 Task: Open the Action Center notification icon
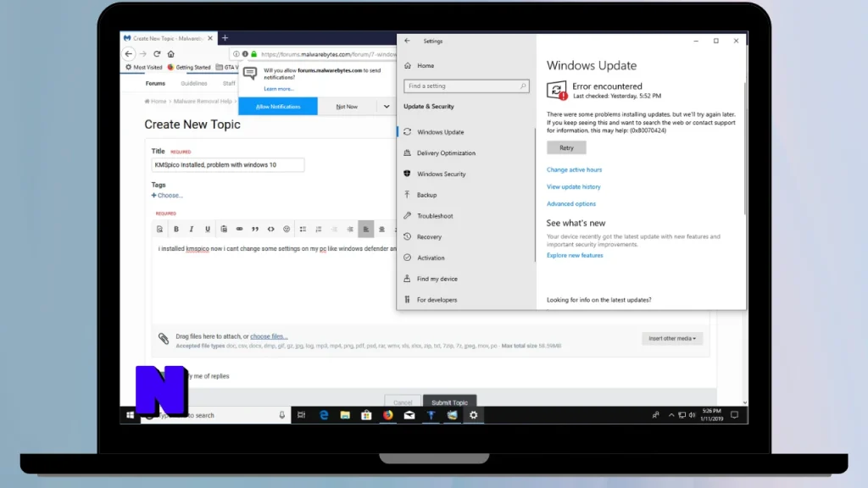tap(735, 415)
